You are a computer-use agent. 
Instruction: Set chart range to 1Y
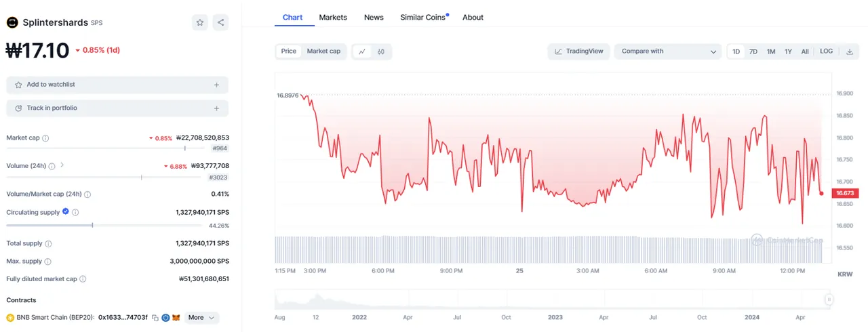point(788,51)
